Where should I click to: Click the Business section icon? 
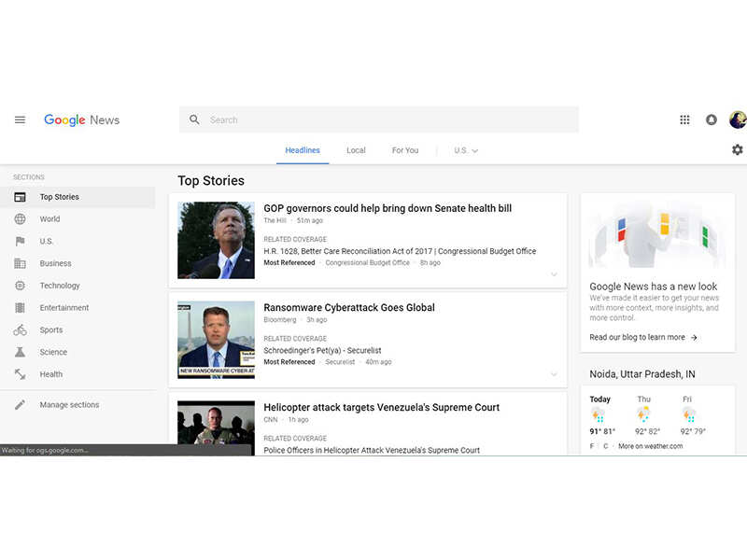click(x=20, y=263)
